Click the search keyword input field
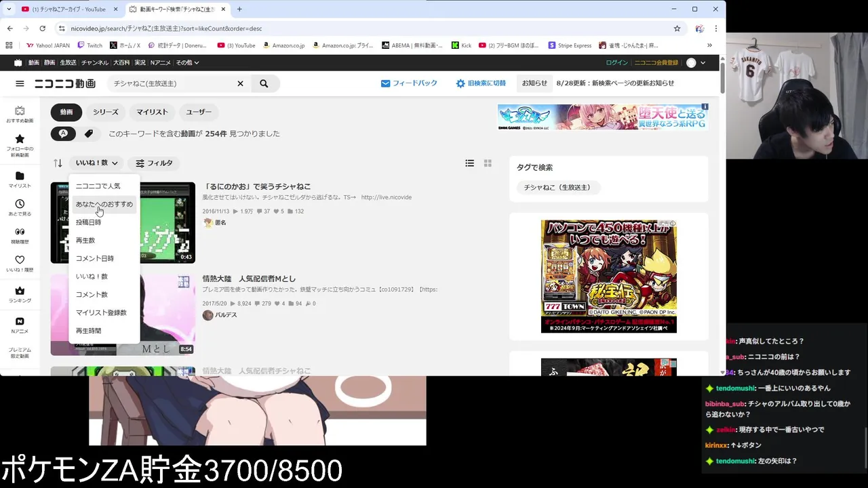The height and width of the screenshot is (488, 868). (173, 83)
